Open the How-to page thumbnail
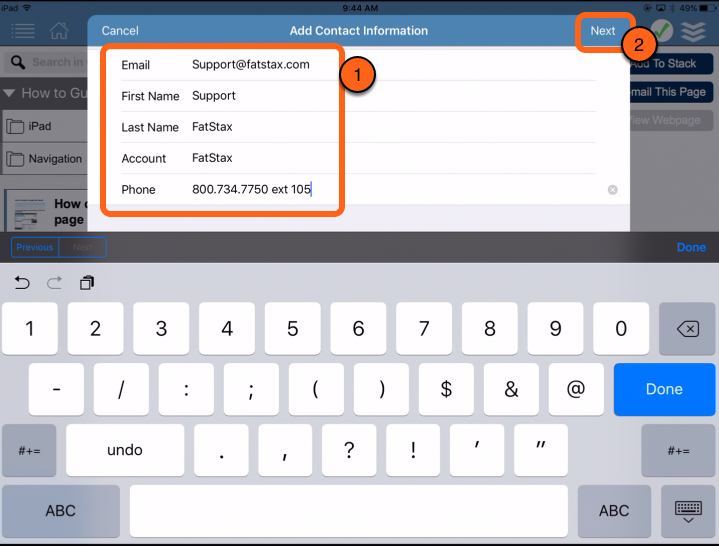 [29, 214]
